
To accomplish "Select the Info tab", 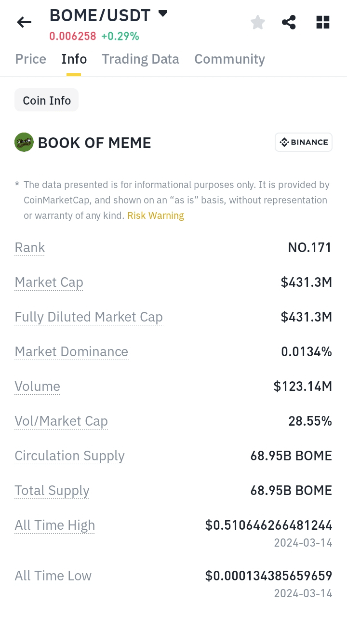I will coord(74,59).
